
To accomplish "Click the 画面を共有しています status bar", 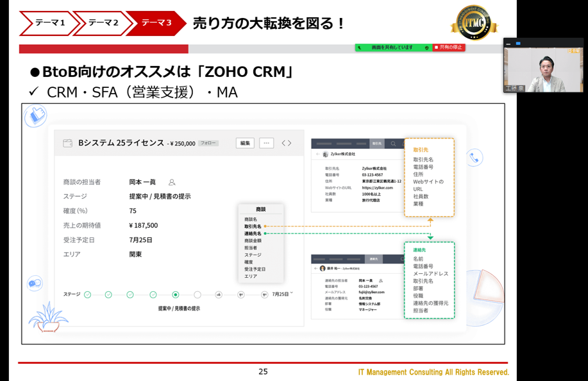I will (x=392, y=47).
